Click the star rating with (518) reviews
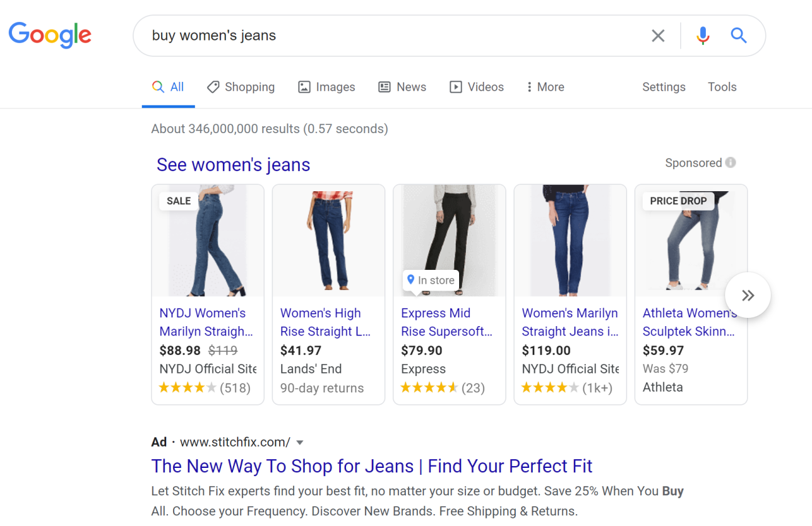 pos(205,388)
